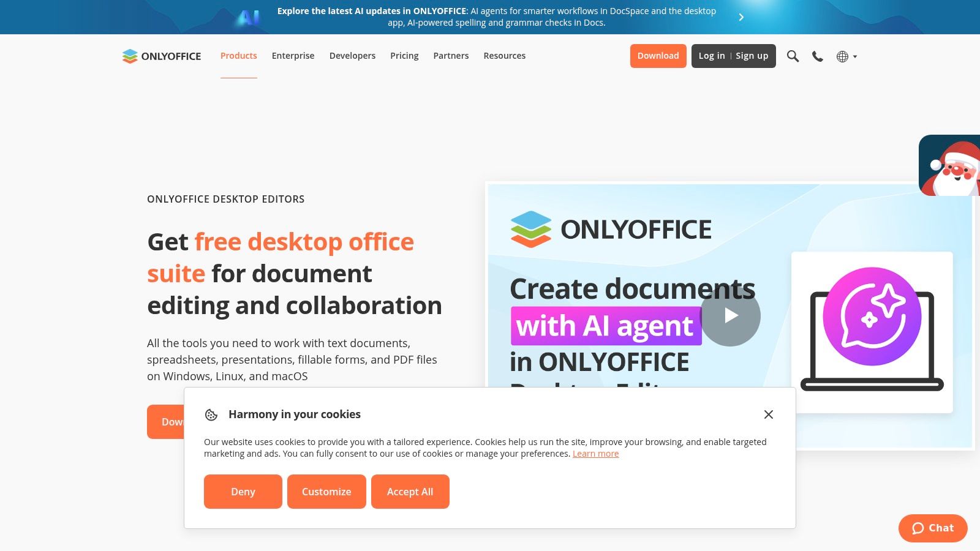Click the orange Download button in the header

[658, 56]
